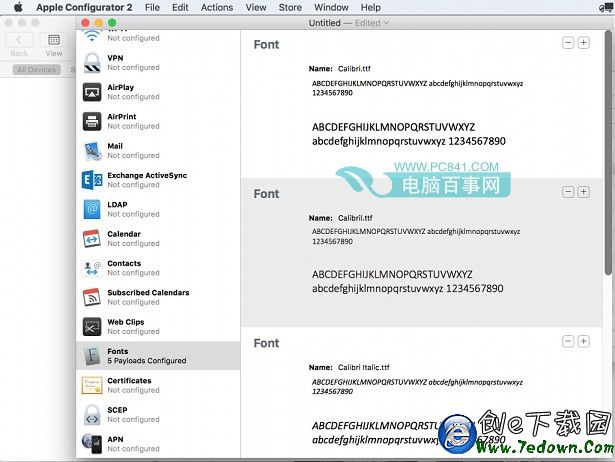
Task: Select the Exchange ActiveSync label
Action: click(147, 175)
